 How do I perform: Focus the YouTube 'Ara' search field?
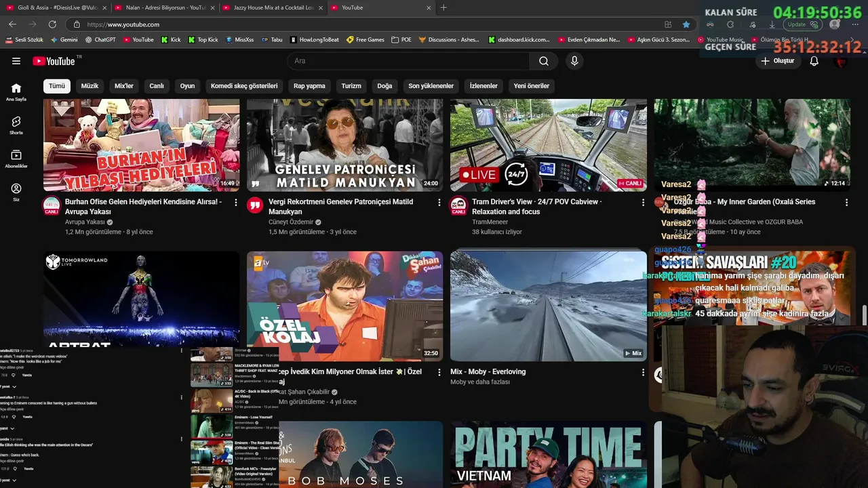tap(409, 61)
